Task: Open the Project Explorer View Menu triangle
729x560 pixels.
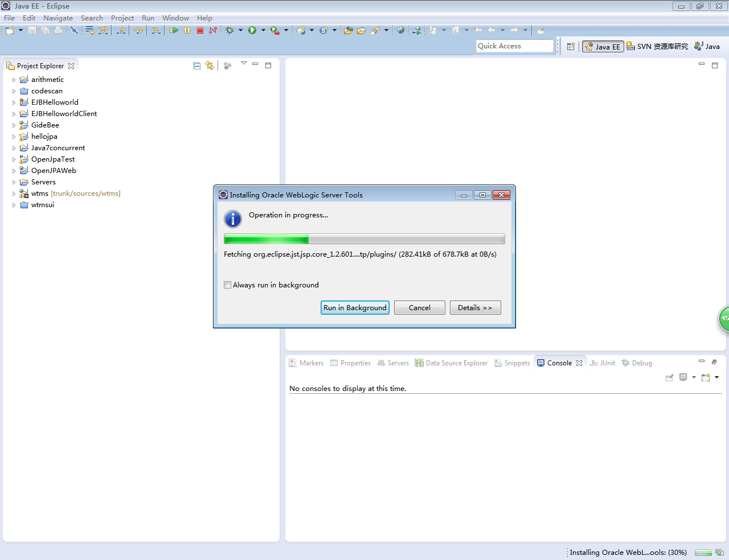Action: 243,63
